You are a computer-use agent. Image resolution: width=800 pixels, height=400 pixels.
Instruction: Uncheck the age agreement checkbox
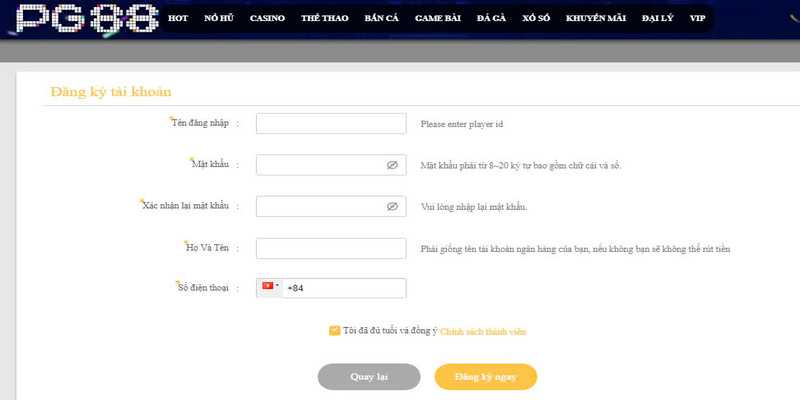pos(335,331)
